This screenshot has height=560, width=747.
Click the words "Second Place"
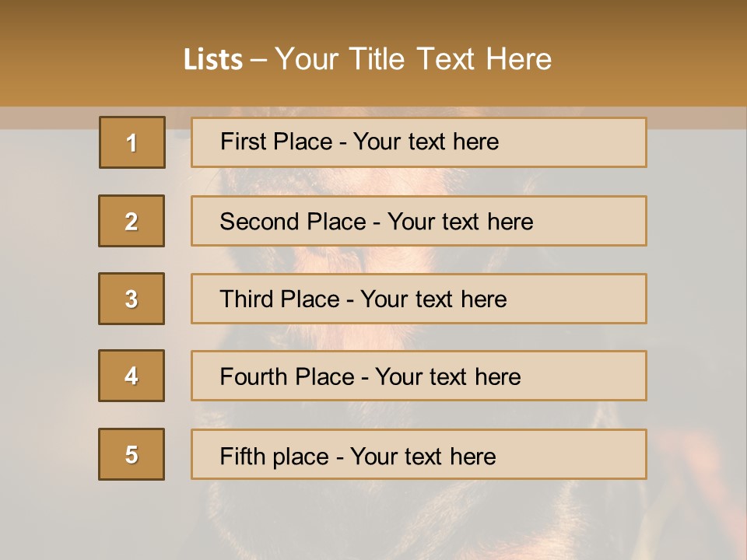292,222
